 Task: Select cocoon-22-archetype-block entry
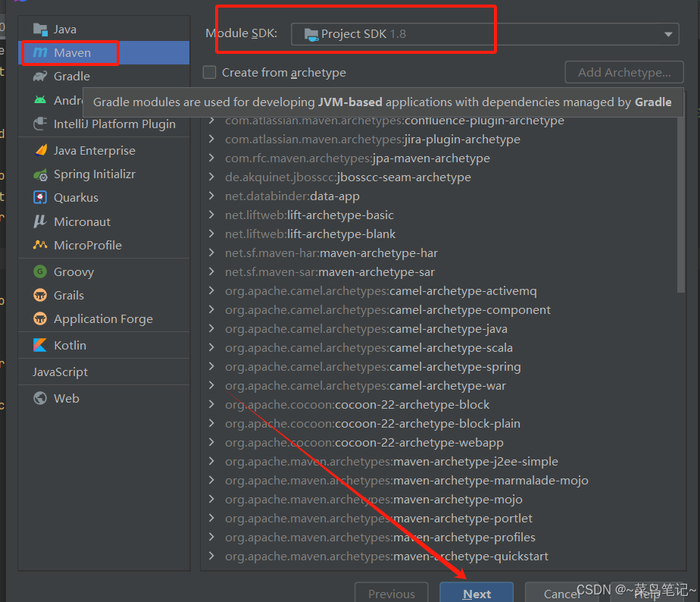pos(357,404)
